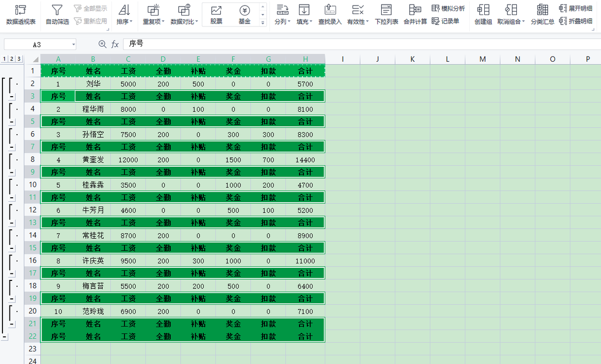Open the 记录单 record form
This screenshot has height=364, width=601.
click(x=445, y=21)
